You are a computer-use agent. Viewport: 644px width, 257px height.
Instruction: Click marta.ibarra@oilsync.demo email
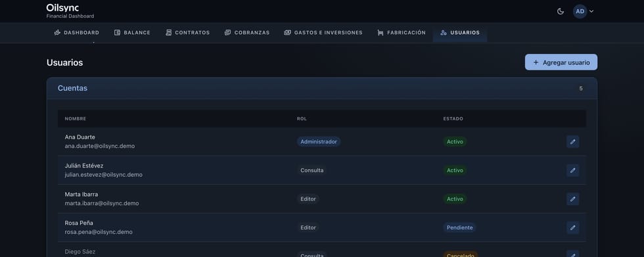coord(102,204)
